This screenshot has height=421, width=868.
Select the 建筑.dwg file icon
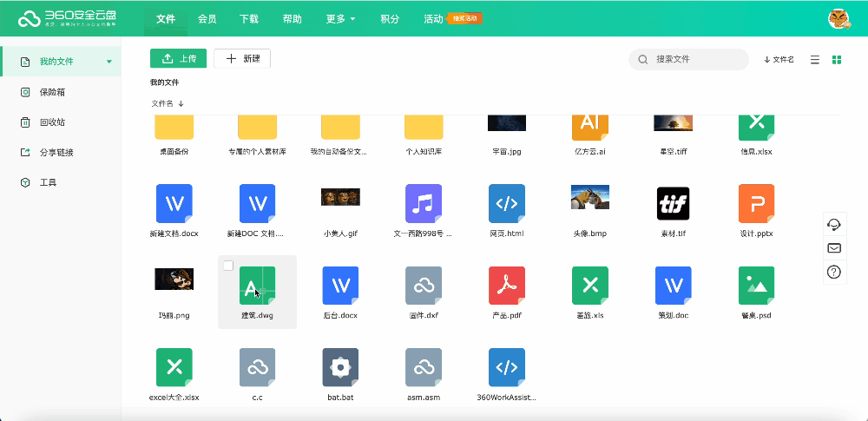point(258,286)
